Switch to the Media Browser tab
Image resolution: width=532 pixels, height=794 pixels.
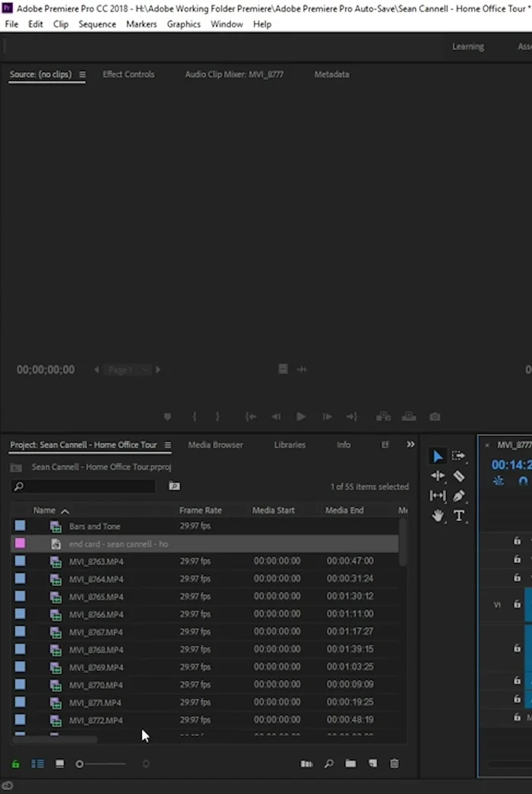(215, 445)
